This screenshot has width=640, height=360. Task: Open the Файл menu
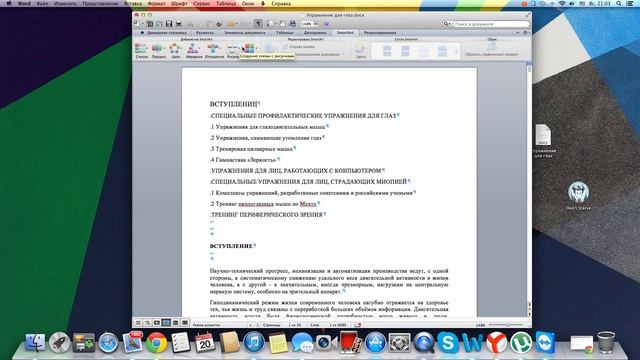pos(42,3)
